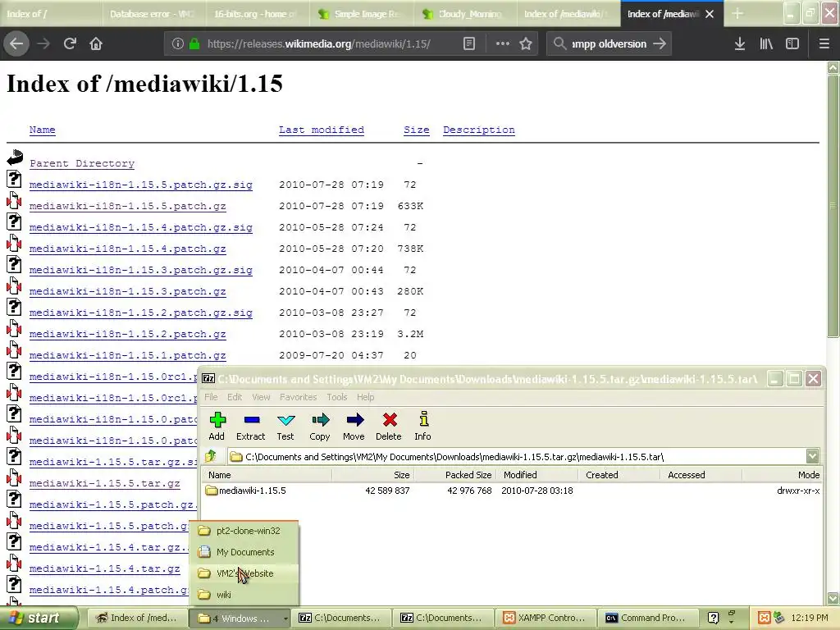This screenshot has width=840, height=630.
Task: Close the active Index of /mediawiki tab
Action: [710, 14]
